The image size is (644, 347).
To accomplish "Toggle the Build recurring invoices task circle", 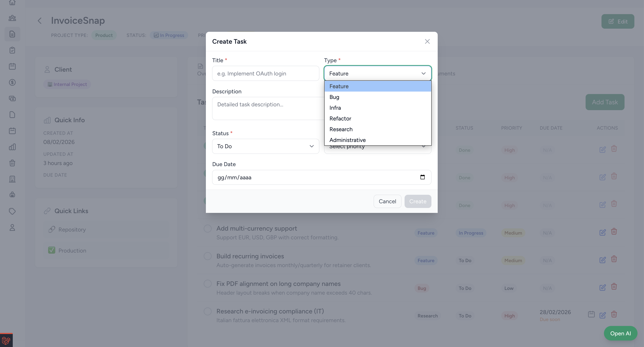I will tap(207, 256).
